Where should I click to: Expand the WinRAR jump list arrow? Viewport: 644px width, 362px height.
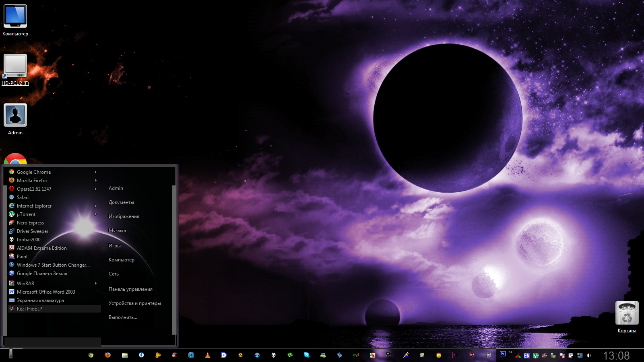click(96, 284)
